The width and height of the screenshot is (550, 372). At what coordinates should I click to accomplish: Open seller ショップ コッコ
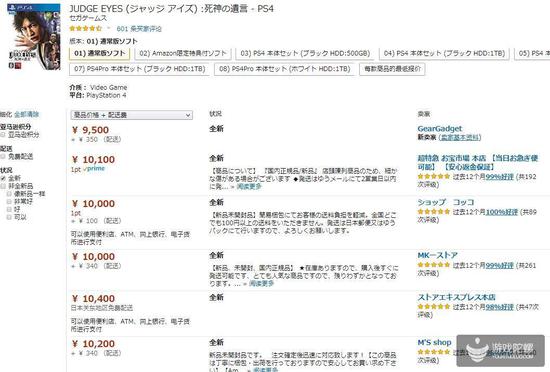(x=445, y=202)
